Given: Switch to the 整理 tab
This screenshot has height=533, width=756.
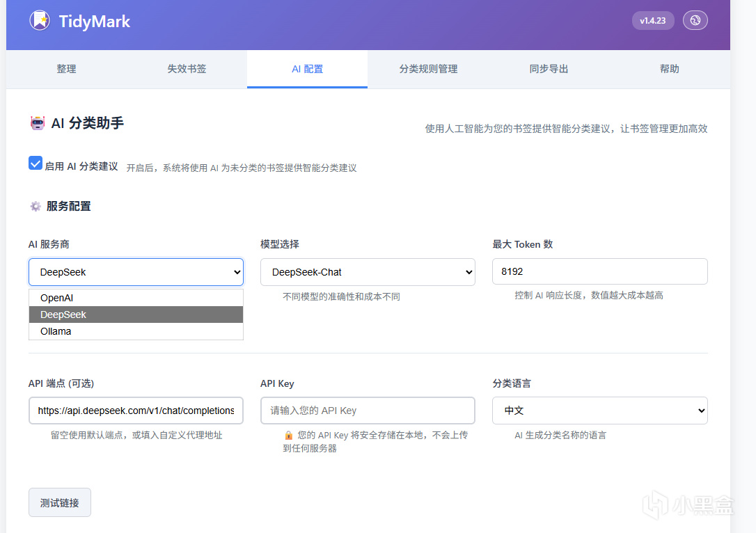Looking at the screenshot, I should 67,69.
